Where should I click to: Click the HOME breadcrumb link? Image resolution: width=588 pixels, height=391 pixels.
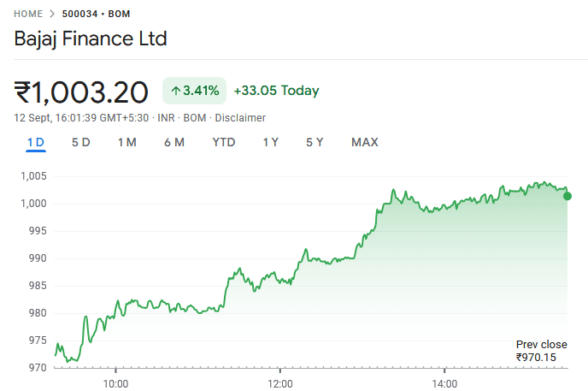[30, 15]
